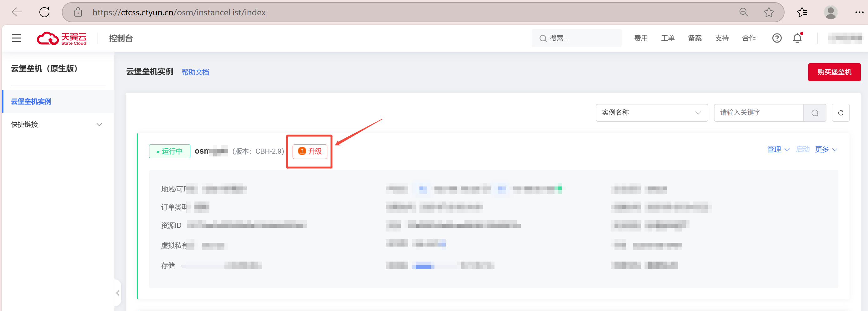The height and width of the screenshot is (311, 868).
Task: Open the help question mark icon
Action: tap(777, 38)
